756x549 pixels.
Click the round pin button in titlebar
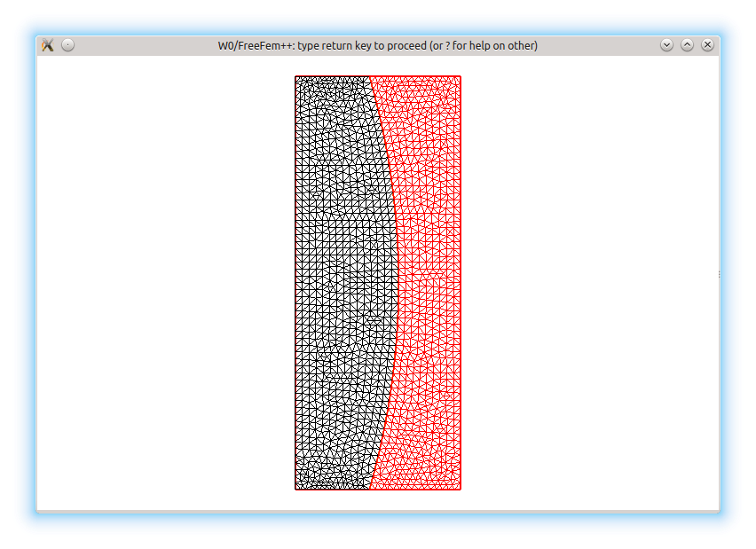coord(68,45)
